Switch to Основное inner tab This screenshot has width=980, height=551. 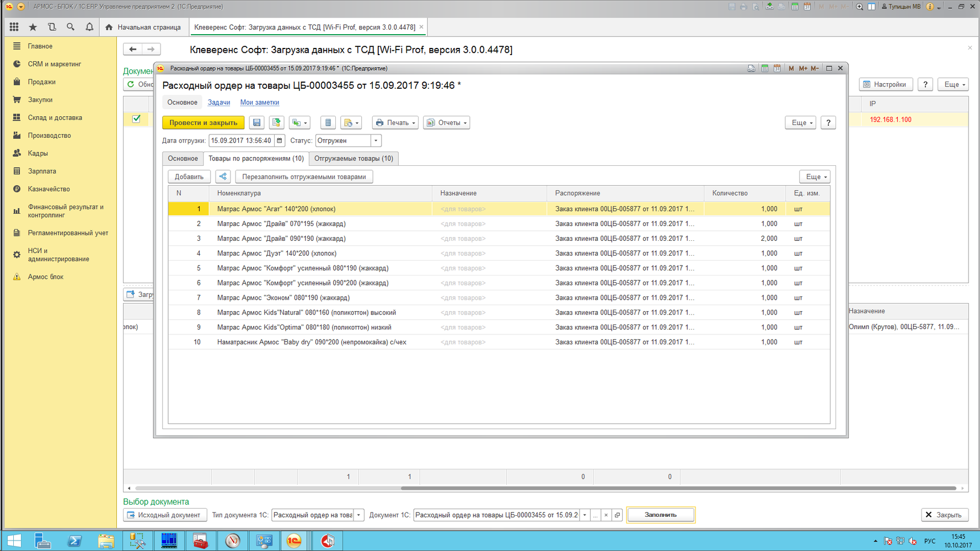[x=183, y=159]
